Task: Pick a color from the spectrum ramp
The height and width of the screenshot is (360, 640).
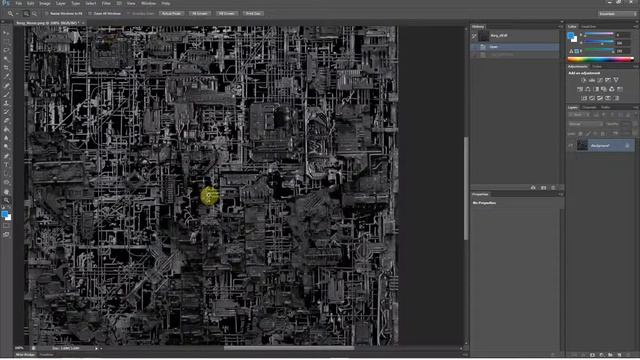Action: click(600, 60)
